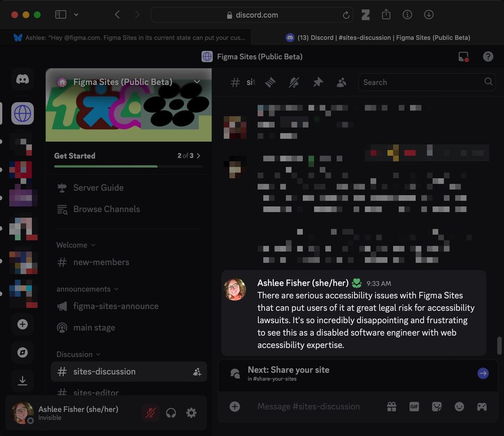Click the green leaf badge beside username
This screenshot has height=436, width=504.
click(356, 283)
